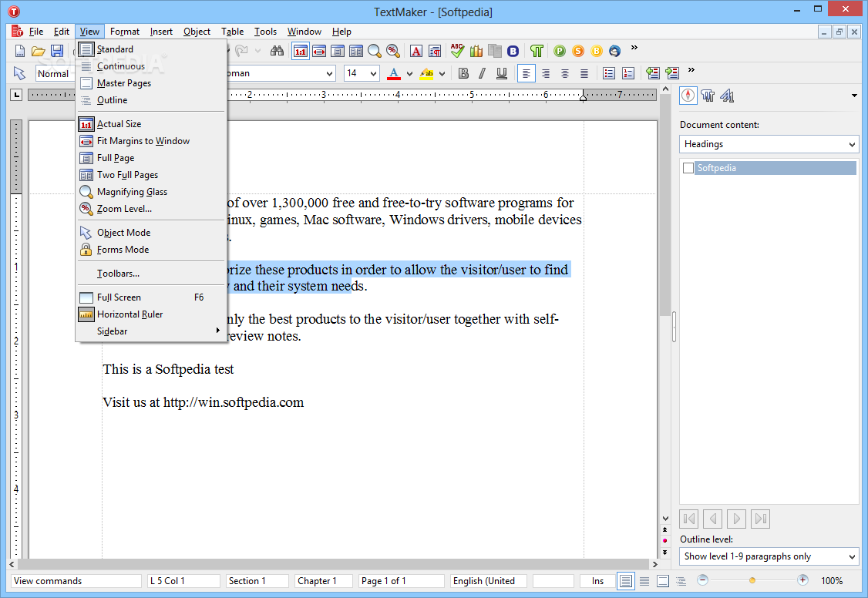Set justified paragraph alignment
The image size is (868, 598).
coord(584,73)
